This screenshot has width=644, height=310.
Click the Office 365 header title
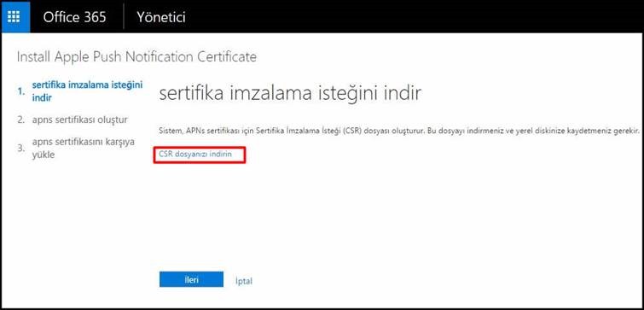pyautogui.click(x=74, y=17)
